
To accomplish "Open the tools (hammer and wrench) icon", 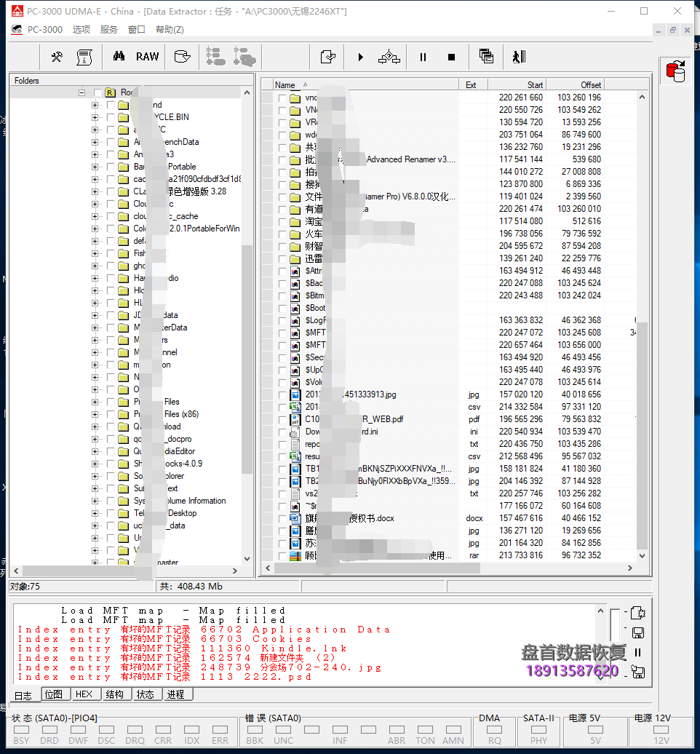I will (x=57, y=57).
